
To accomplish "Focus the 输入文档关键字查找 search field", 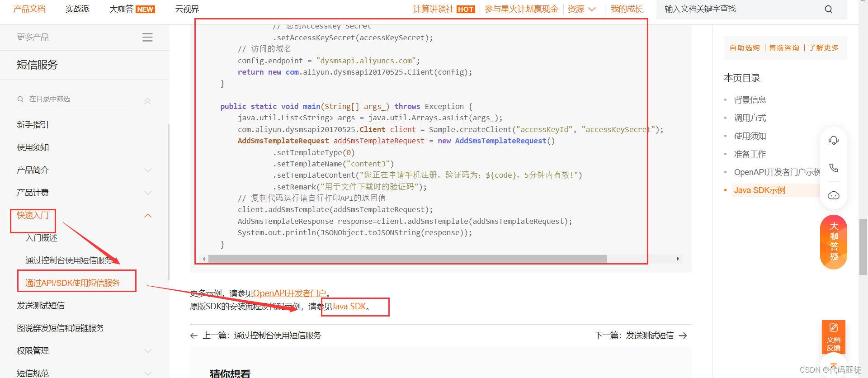I will [741, 9].
